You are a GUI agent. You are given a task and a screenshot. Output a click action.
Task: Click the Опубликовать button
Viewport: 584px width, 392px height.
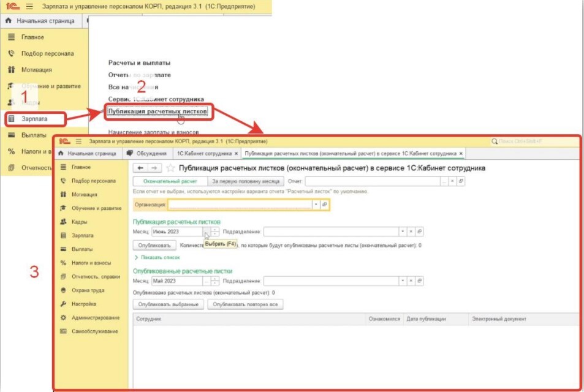[154, 246]
